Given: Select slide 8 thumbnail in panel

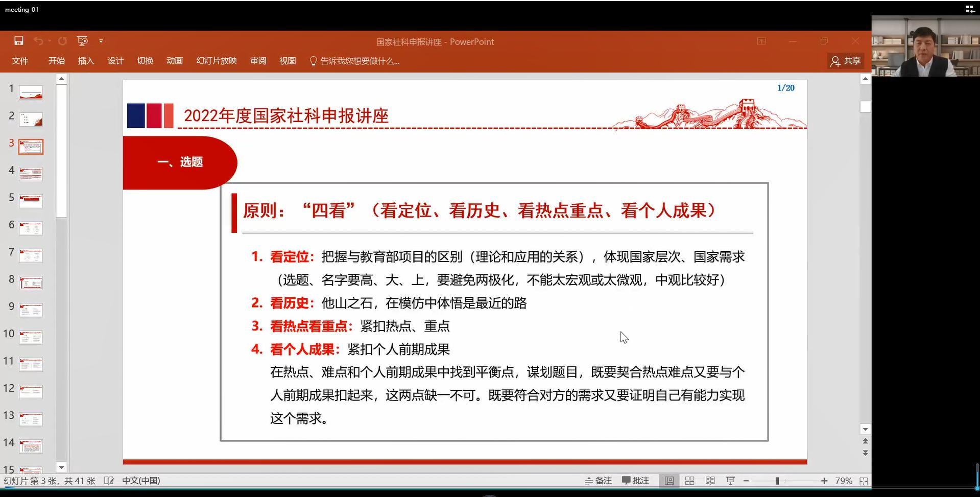Looking at the screenshot, I should coord(31,283).
